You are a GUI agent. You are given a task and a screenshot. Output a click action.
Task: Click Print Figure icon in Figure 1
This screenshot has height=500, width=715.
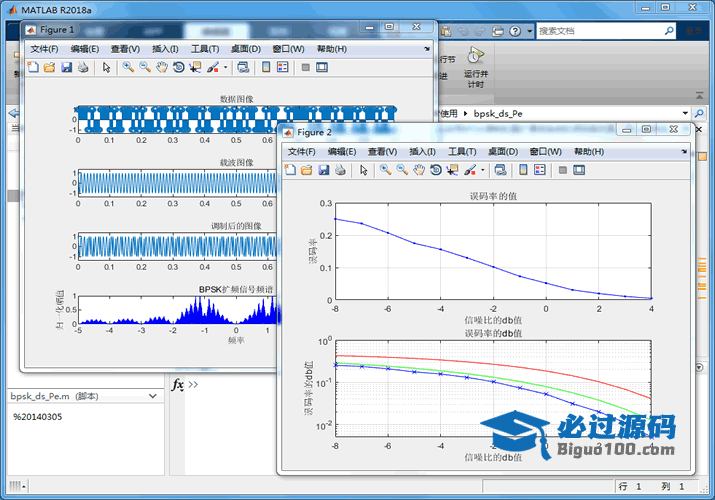[83, 68]
